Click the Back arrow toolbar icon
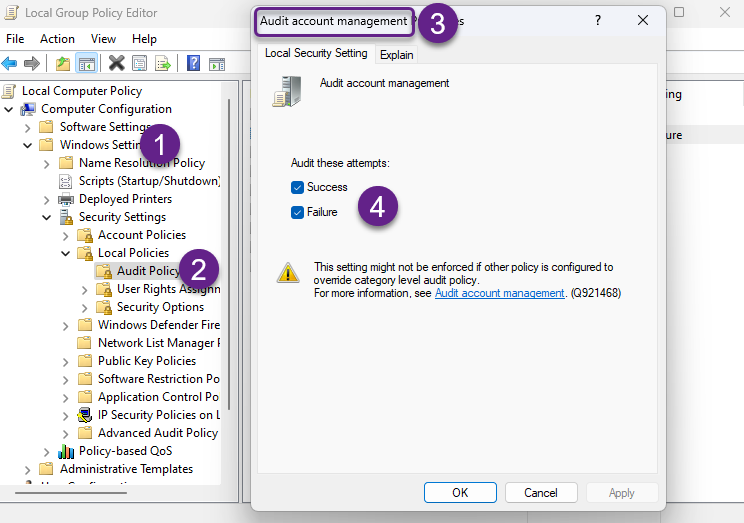Screen dimensions: 744x523 click(10, 64)
